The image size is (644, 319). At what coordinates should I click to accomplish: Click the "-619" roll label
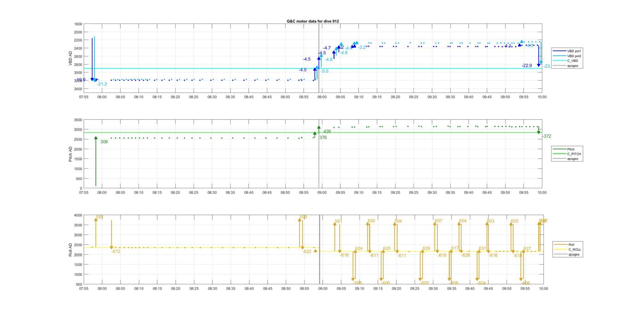[442, 255]
